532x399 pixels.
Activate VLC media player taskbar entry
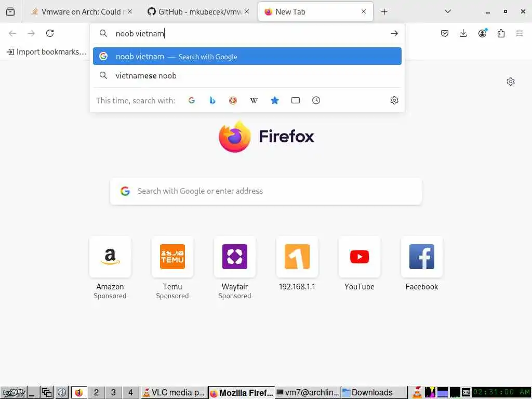tap(174, 393)
